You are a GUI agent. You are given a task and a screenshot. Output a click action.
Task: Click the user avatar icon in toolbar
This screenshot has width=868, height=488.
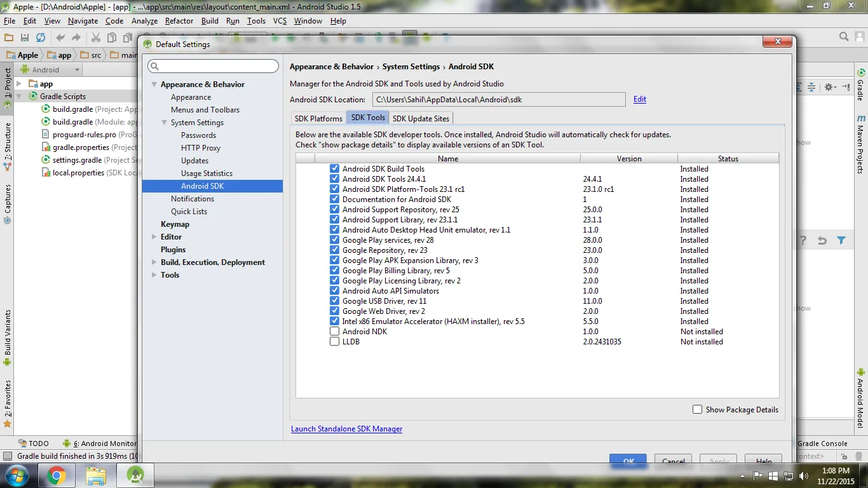[859, 37]
